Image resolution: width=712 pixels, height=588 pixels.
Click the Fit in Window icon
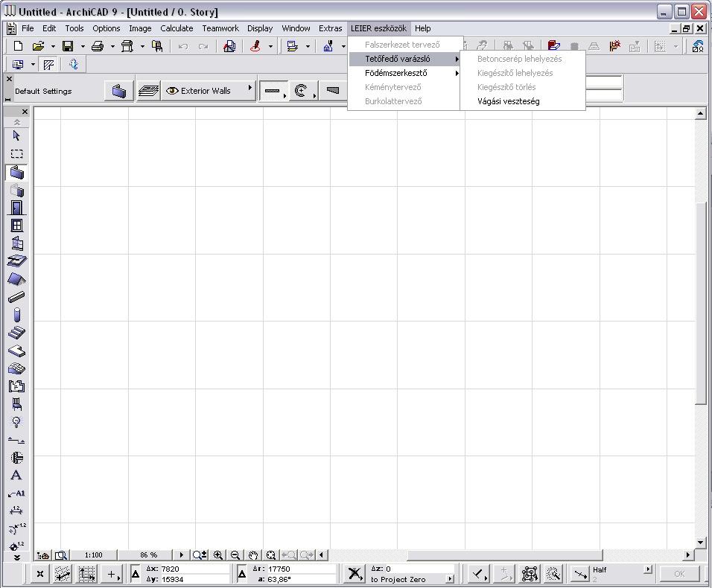tap(271, 555)
